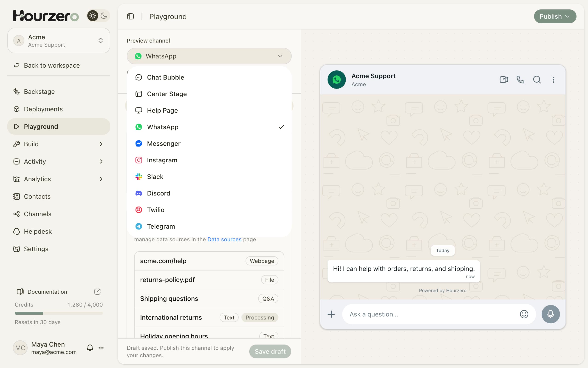588x368 pixels.
Task: Select Chat Bubble channel option
Action: pos(209,78)
